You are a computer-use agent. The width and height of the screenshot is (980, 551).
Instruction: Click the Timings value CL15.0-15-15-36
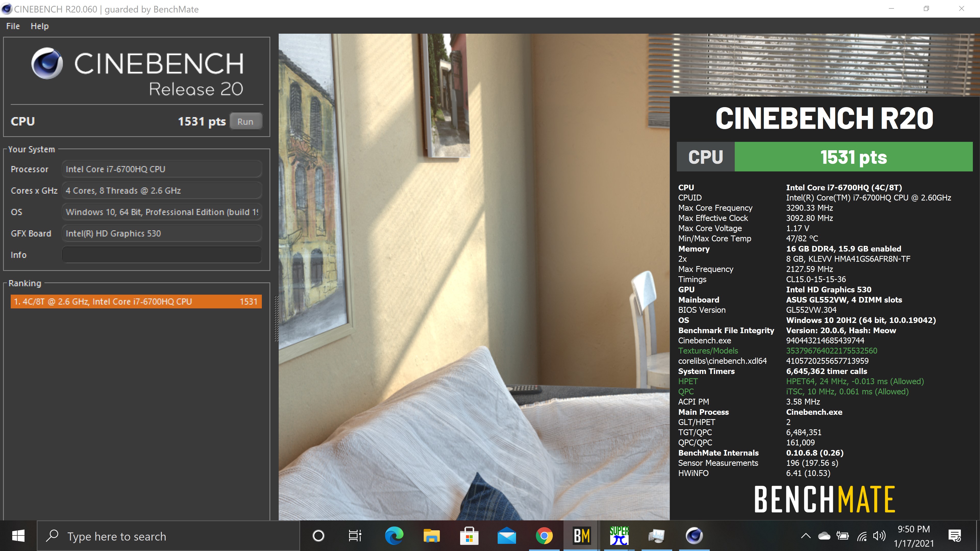[x=816, y=280]
